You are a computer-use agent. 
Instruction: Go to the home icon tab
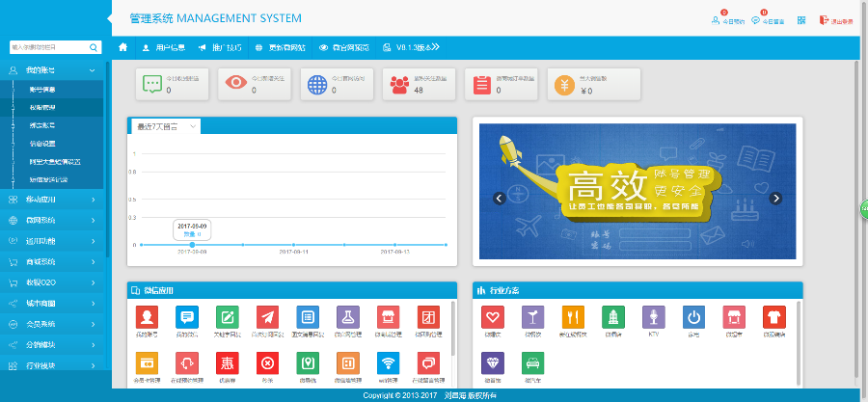coord(122,47)
